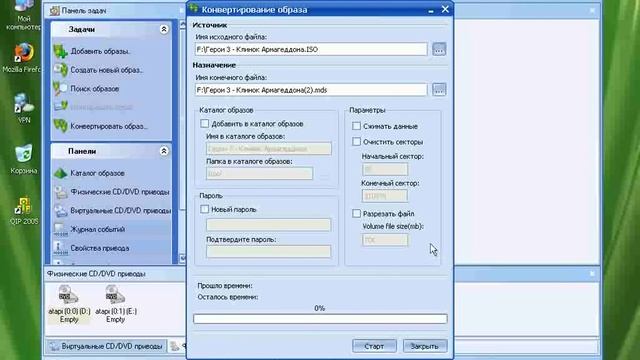Screen dimensions: 640x360
Task: Open the Image catalog panel icon
Action: click(60, 173)
